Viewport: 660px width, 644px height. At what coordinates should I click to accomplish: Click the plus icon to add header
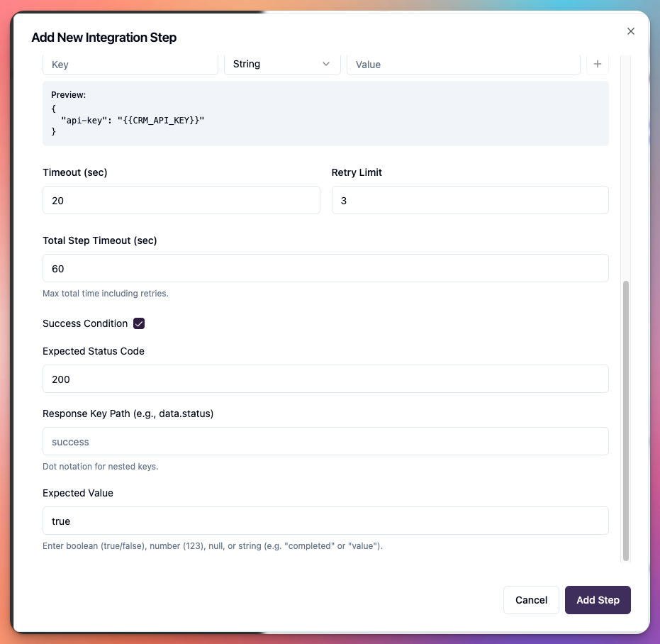(598, 64)
